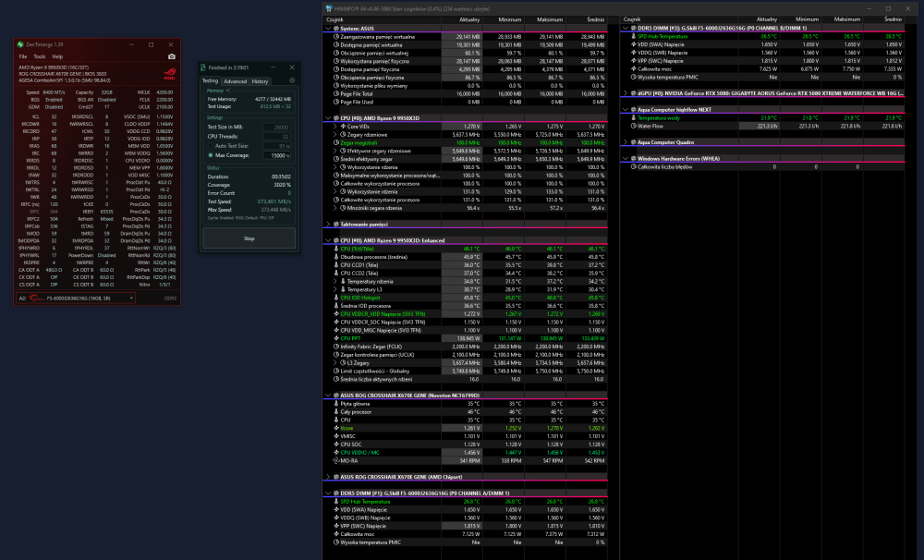Expand the Aqua Computer Quadro group
The width and height of the screenshot is (924, 560).
[626, 142]
